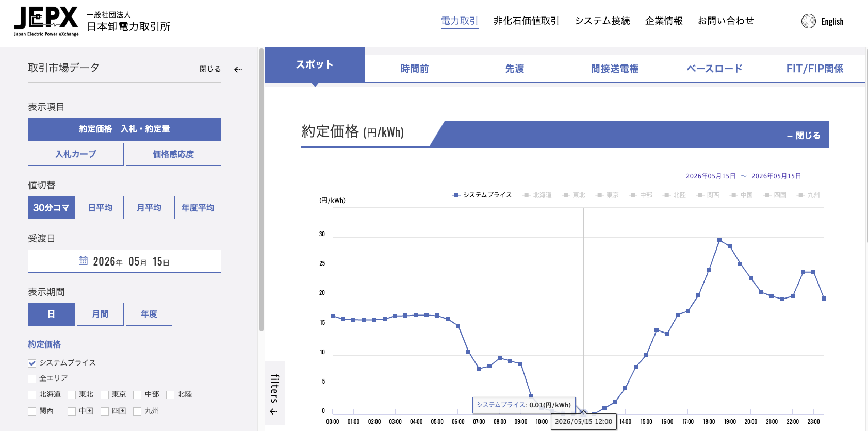Toggle 北陸 legend entry in chart
Image resolution: width=868 pixels, height=431 pixels.
point(674,195)
